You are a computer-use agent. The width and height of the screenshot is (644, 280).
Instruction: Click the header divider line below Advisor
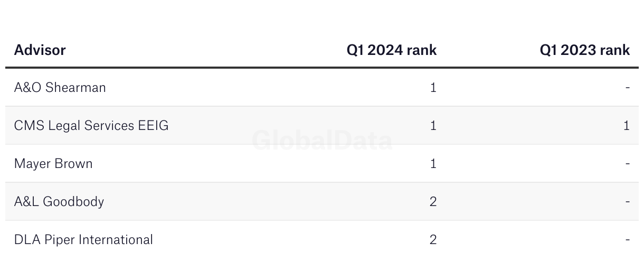322,68
